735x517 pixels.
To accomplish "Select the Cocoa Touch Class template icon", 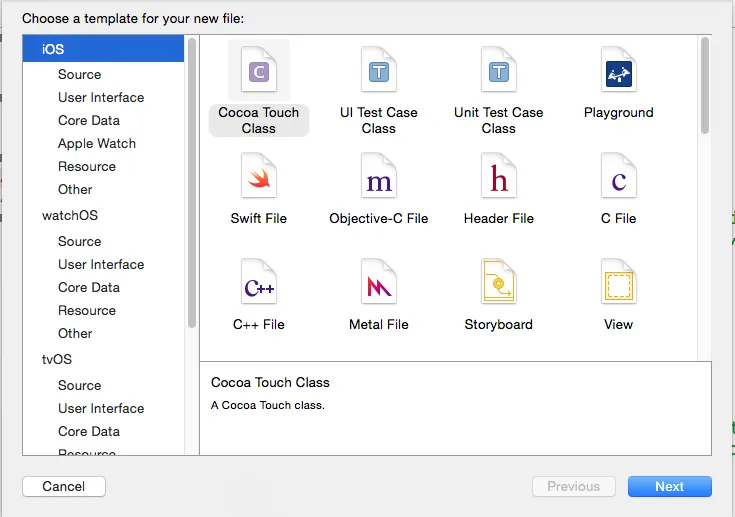I will 258,72.
